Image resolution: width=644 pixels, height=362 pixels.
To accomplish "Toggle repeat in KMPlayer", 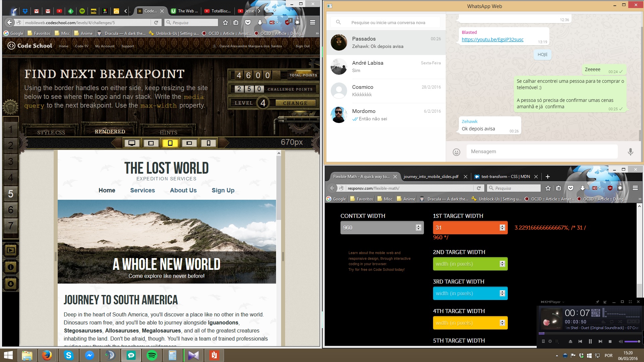I will 612,322.
